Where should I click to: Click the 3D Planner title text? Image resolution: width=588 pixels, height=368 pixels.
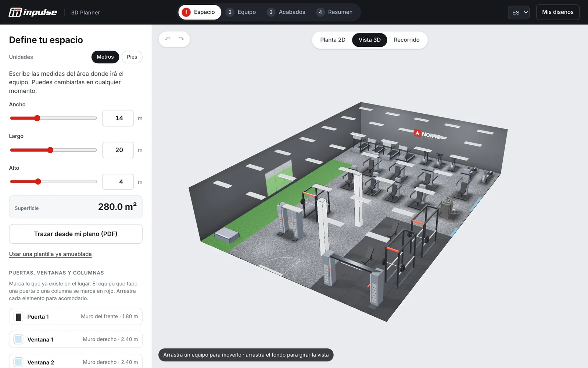[x=86, y=13]
